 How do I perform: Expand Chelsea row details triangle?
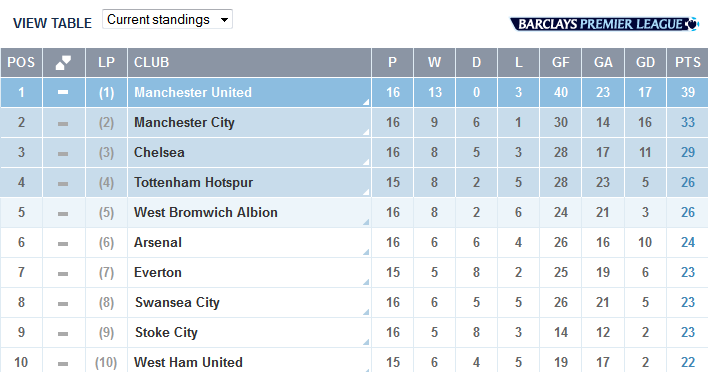[366, 162]
